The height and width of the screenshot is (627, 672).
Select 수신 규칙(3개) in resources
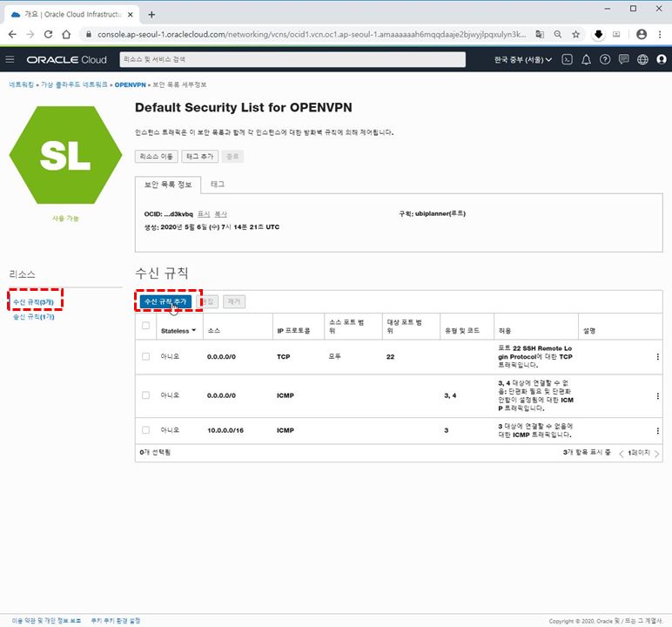coord(33,302)
